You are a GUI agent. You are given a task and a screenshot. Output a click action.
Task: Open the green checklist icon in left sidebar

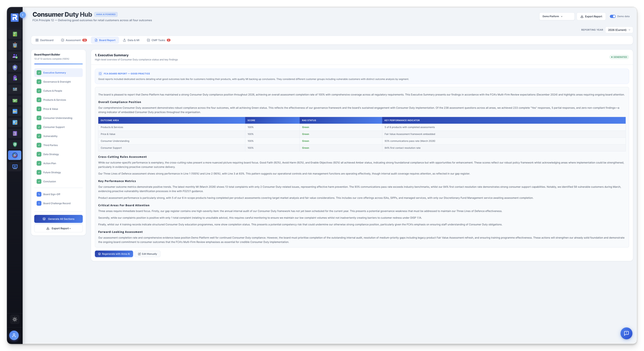[15, 34]
